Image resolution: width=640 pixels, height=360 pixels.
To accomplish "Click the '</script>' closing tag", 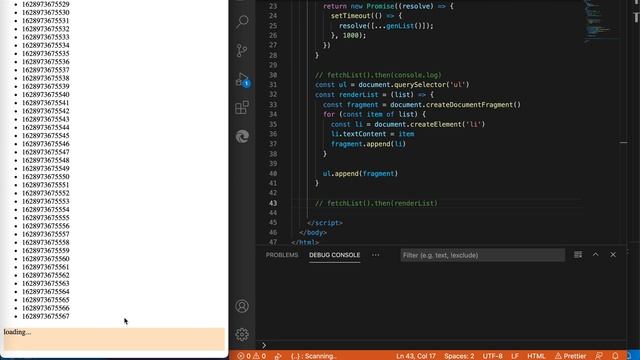I will pyautogui.click(x=324, y=223).
